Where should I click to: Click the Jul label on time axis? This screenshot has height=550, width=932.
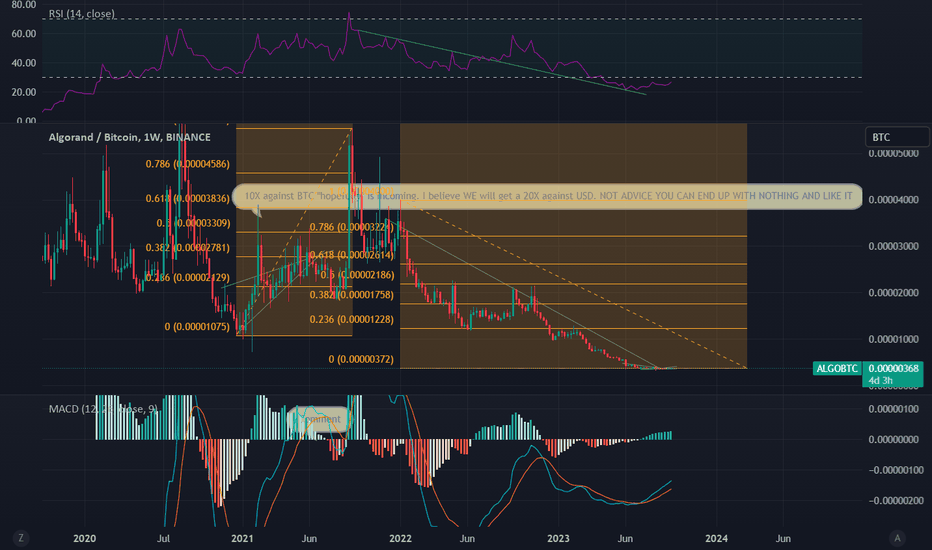pyautogui.click(x=163, y=539)
